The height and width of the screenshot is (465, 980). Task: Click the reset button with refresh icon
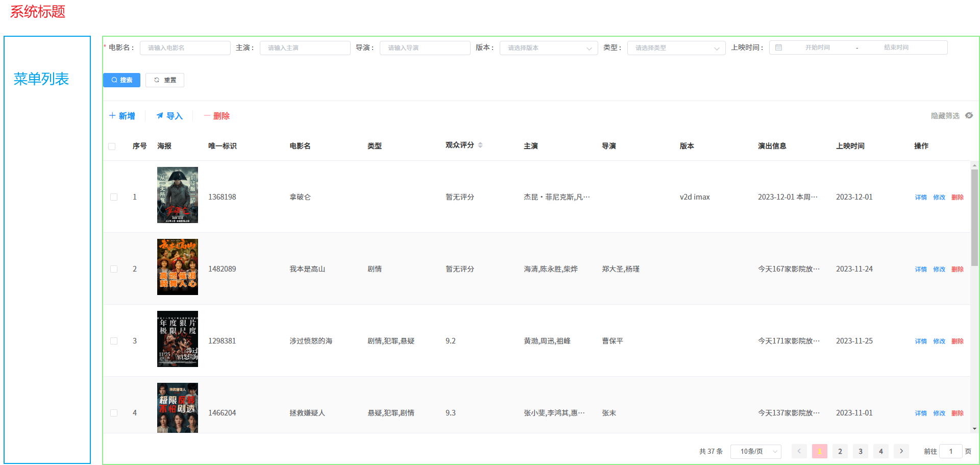165,80
